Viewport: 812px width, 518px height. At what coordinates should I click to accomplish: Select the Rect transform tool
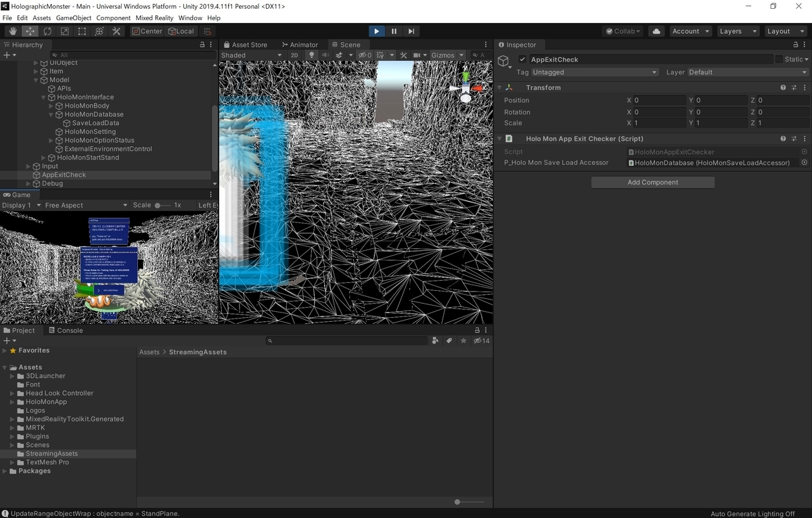coord(82,31)
